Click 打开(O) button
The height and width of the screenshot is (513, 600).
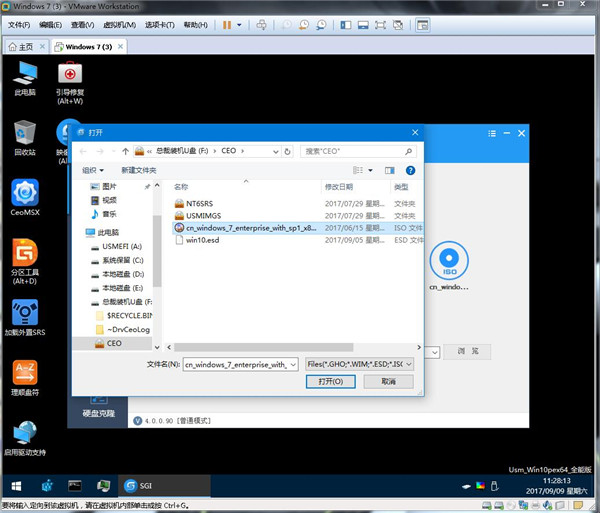point(331,382)
